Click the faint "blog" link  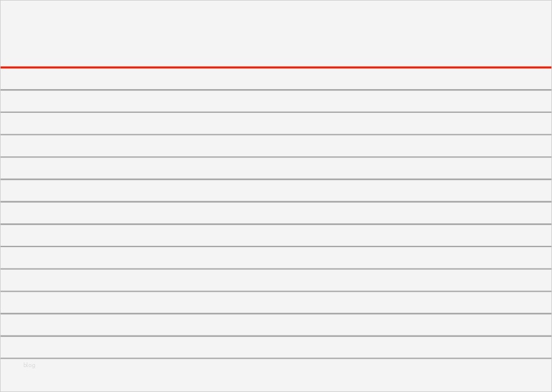tap(29, 365)
